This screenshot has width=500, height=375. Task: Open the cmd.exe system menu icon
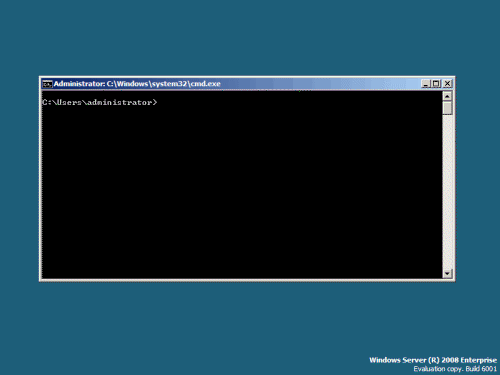point(47,84)
